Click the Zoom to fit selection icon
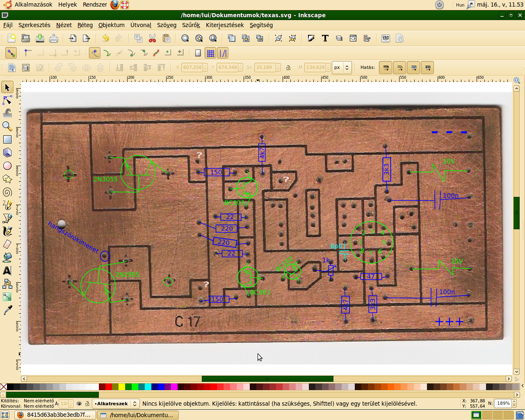525x420 pixels. (x=185, y=38)
